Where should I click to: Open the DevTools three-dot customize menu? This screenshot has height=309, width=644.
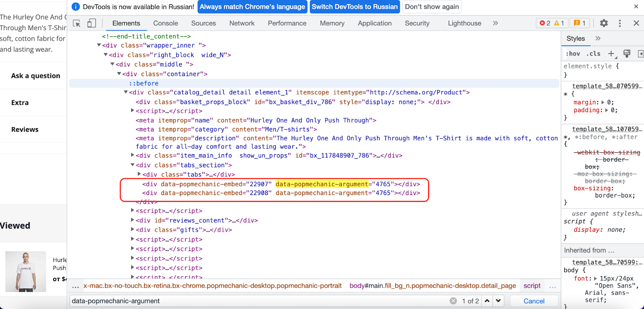tap(620, 23)
